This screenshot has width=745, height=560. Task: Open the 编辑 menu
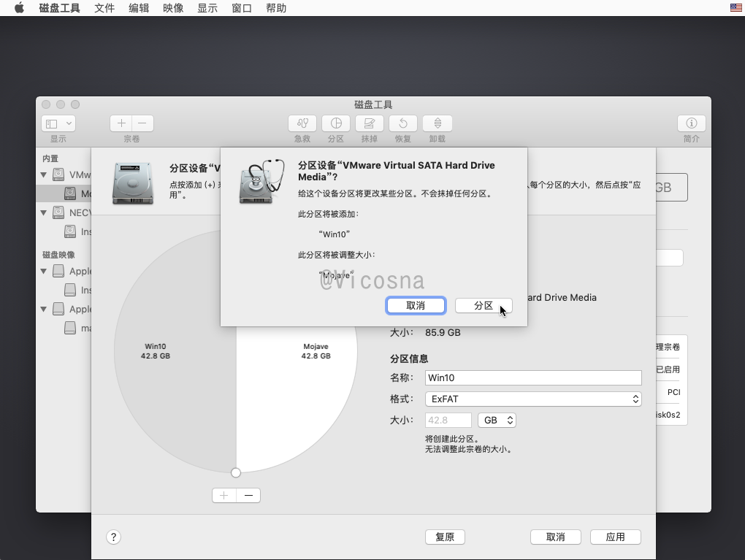tap(139, 8)
